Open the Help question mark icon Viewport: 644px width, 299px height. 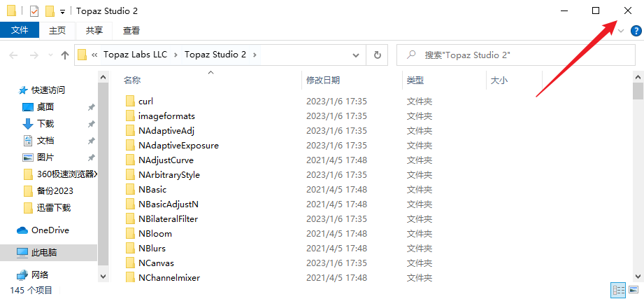pos(636,31)
